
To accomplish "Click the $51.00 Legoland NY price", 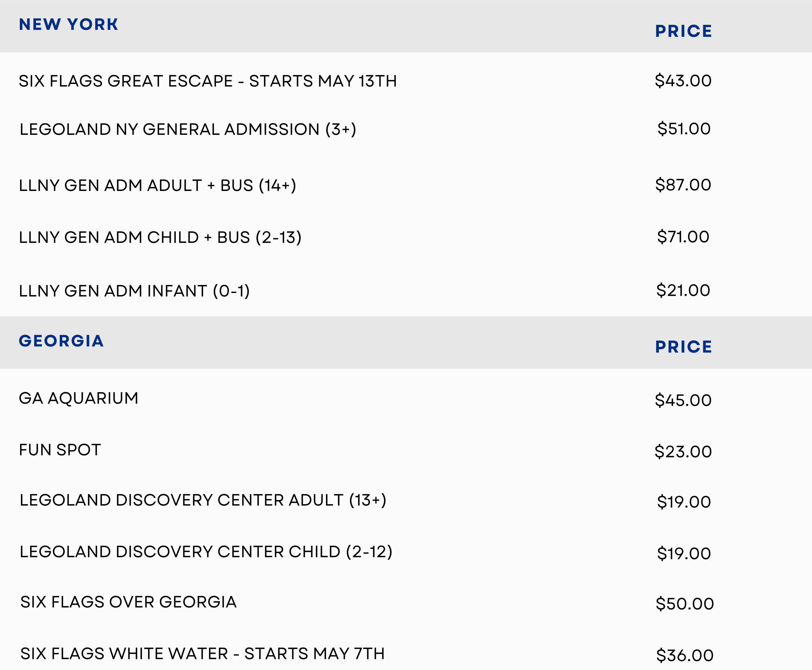I will (x=684, y=128).
